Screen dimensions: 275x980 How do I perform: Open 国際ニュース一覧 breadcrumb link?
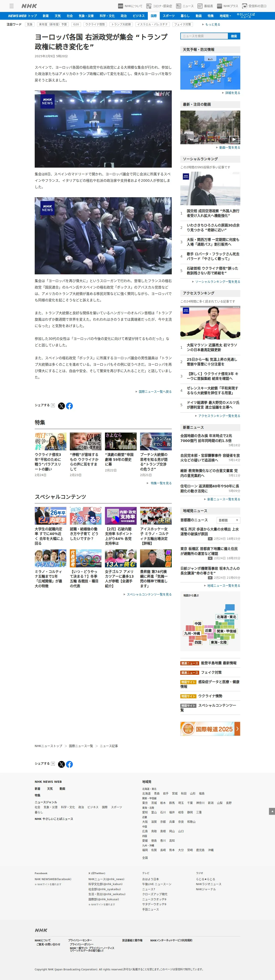[81, 746]
